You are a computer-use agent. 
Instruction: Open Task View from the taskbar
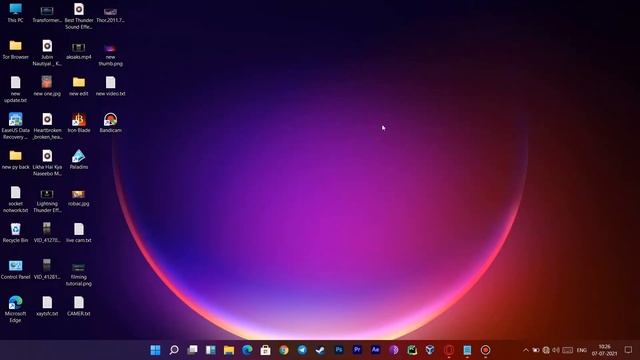192,350
